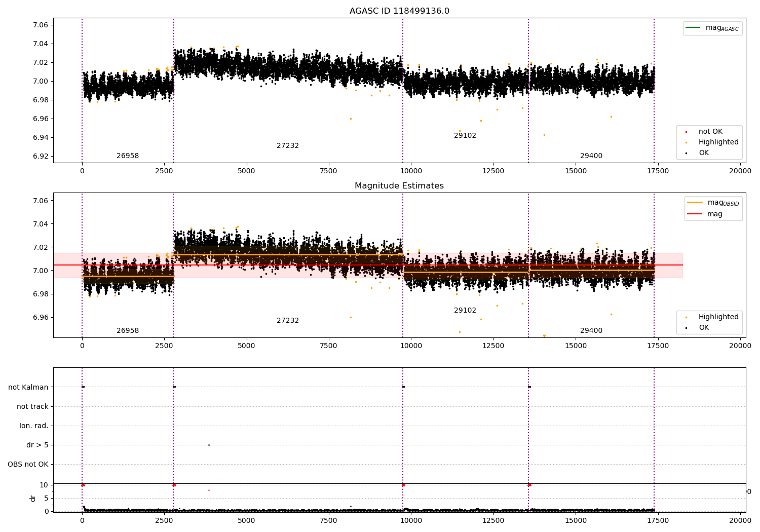
Task: Select the red 'mag' legend entry
Action: pos(705,214)
